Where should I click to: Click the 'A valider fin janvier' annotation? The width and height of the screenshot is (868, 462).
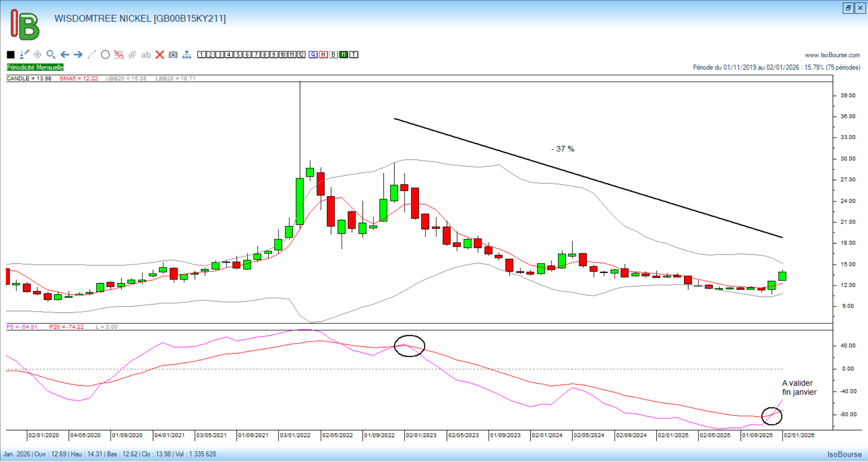pos(799,387)
